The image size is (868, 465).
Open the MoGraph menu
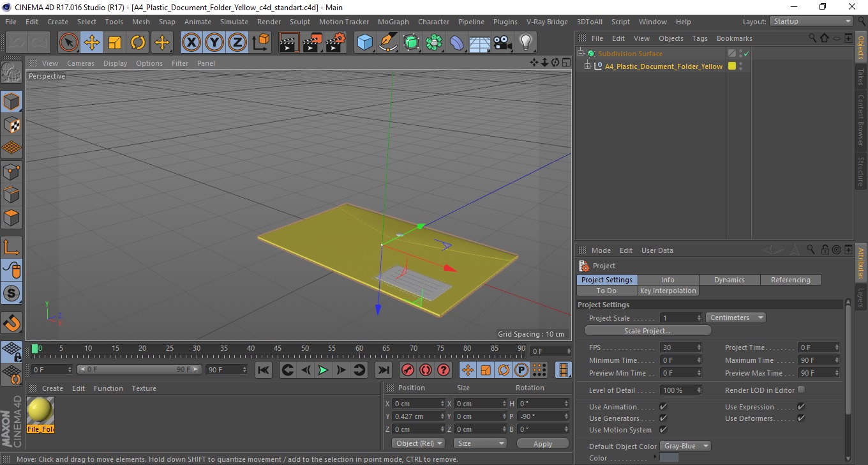[393, 22]
